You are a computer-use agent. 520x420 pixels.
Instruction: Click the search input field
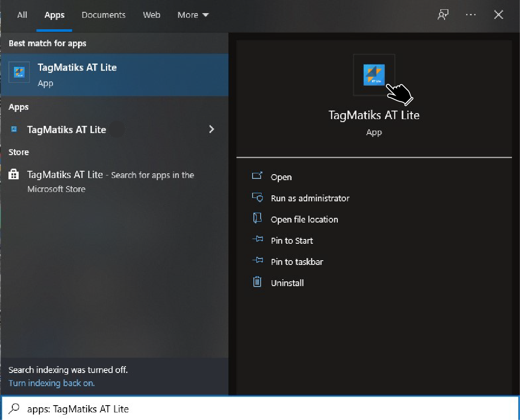pos(254,409)
